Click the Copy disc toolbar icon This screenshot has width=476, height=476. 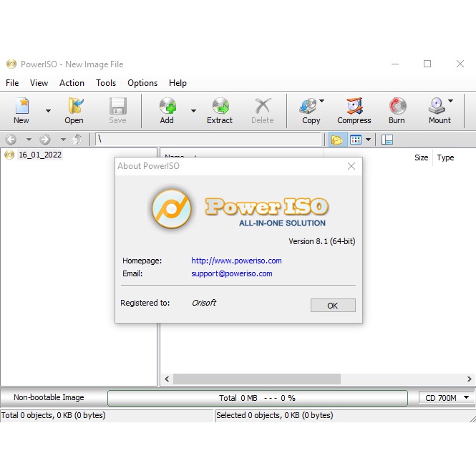pyautogui.click(x=308, y=106)
